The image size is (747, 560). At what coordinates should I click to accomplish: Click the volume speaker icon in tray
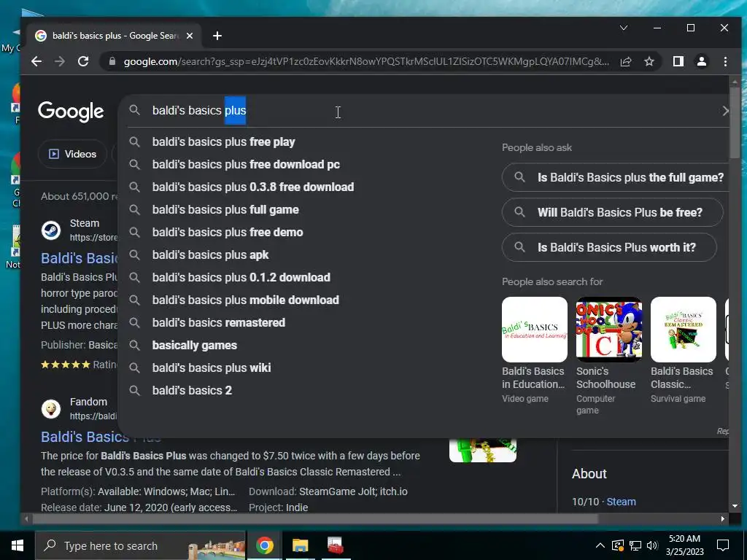coord(652,545)
